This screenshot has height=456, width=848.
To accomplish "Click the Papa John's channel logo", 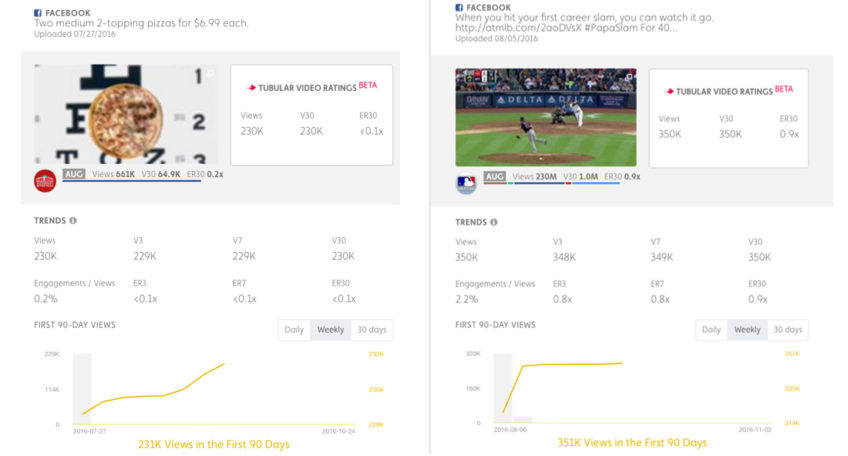I will click(x=45, y=181).
